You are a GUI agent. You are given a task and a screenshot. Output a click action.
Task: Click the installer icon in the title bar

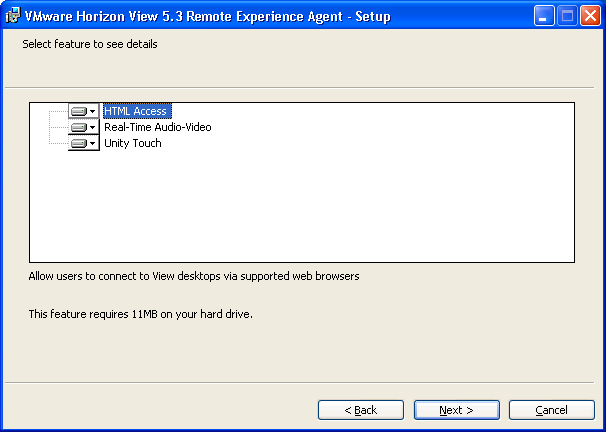click(x=12, y=16)
